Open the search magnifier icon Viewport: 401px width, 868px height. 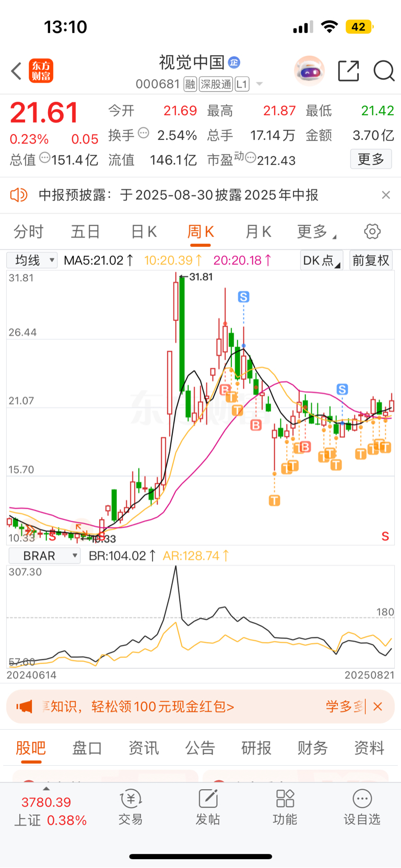pyautogui.click(x=384, y=71)
